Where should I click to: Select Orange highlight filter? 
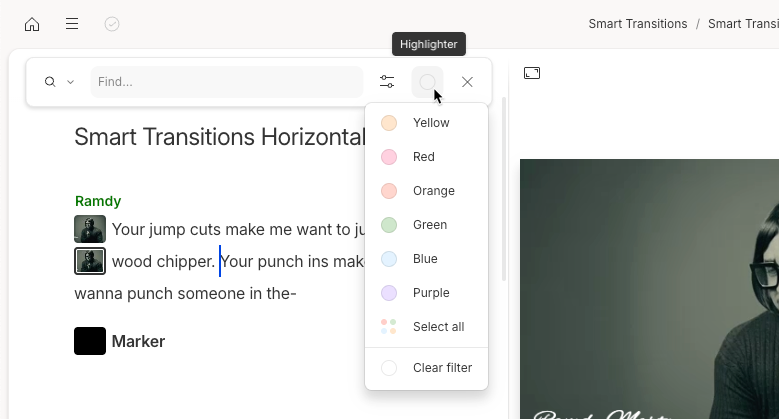click(426, 191)
